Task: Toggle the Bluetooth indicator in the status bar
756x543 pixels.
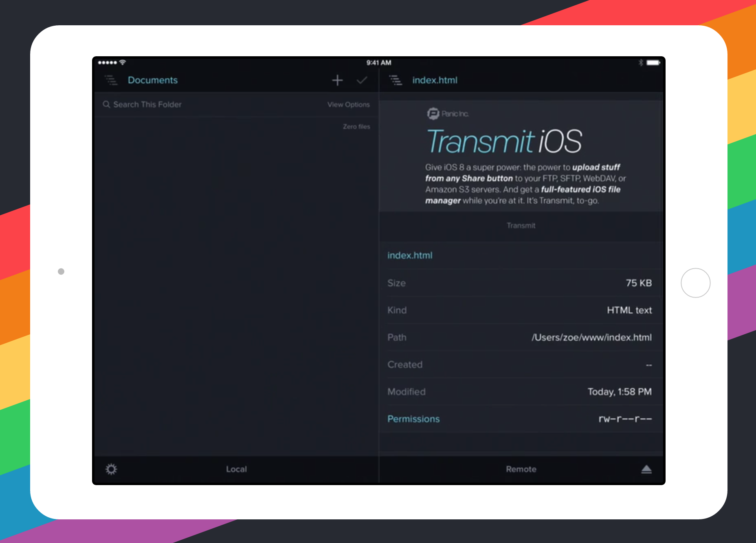Action: tap(640, 62)
